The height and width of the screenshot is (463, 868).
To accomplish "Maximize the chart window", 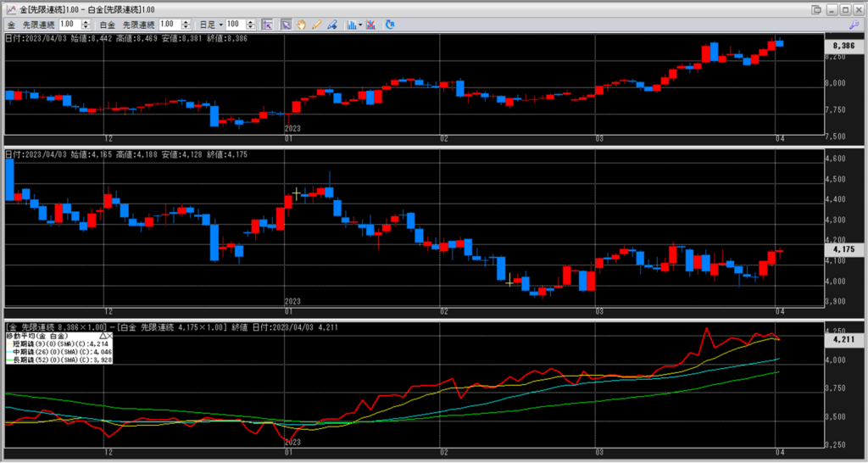I will [x=845, y=10].
